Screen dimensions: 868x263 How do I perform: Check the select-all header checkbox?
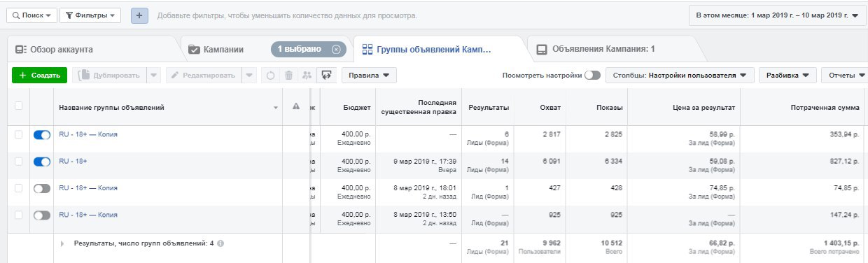(x=18, y=106)
